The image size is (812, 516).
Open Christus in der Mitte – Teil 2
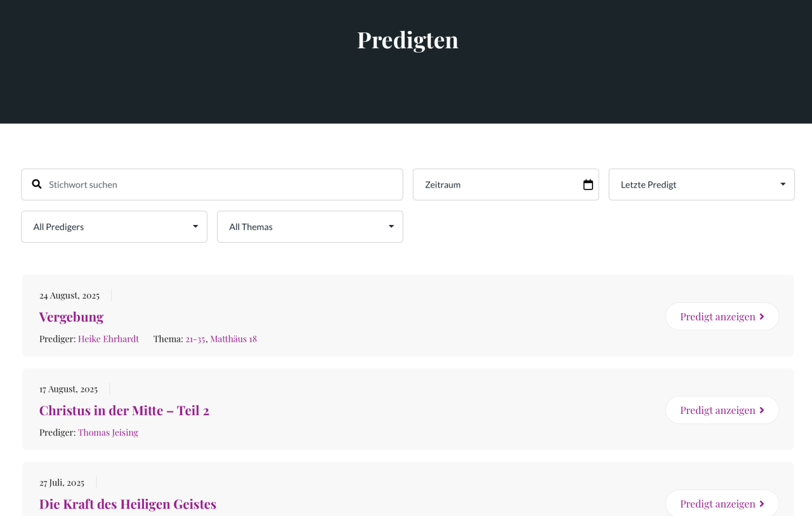point(124,410)
